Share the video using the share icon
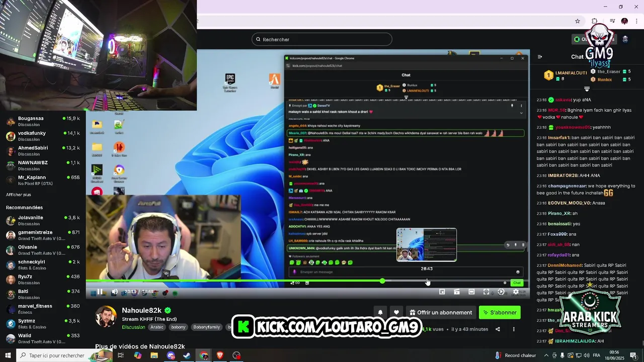Viewport: 644px width, 362px height. (498, 329)
